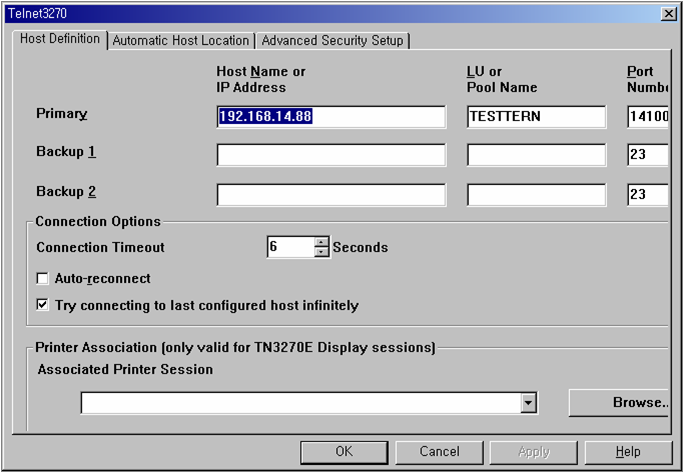685x474 pixels.
Task: Select the Host Definition tab
Action: [60, 39]
